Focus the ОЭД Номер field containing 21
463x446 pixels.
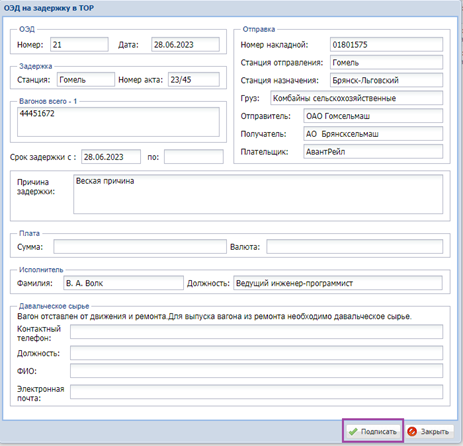[x=79, y=45]
